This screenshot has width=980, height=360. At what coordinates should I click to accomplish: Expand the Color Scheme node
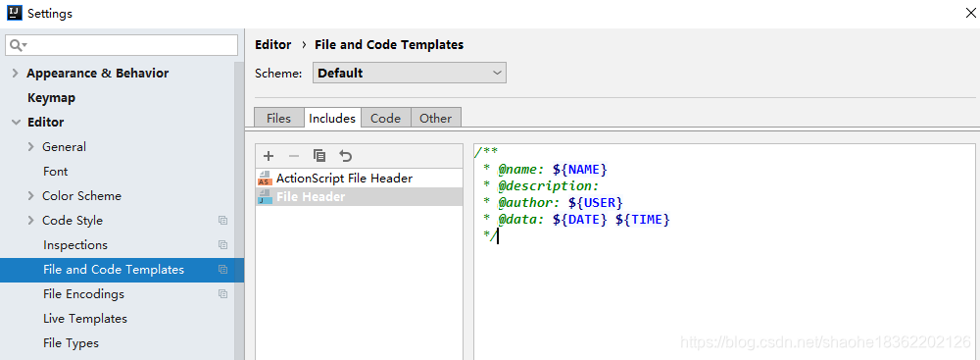[x=31, y=196]
